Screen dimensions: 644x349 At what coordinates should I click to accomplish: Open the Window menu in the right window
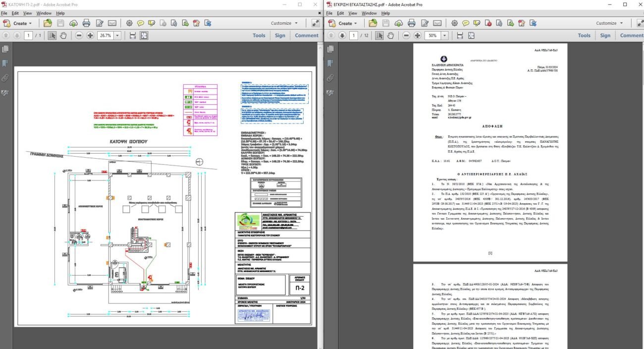(x=369, y=13)
